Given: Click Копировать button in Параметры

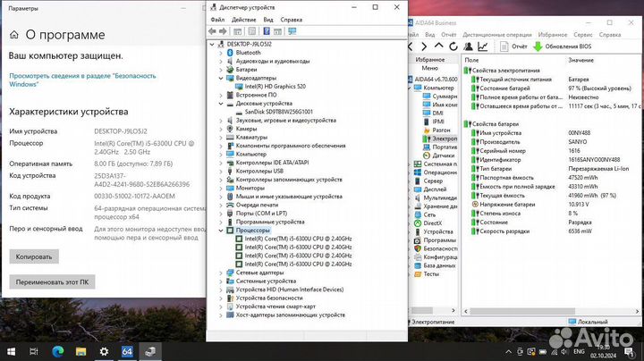Looking at the screenshot, I should click(34, 256).
